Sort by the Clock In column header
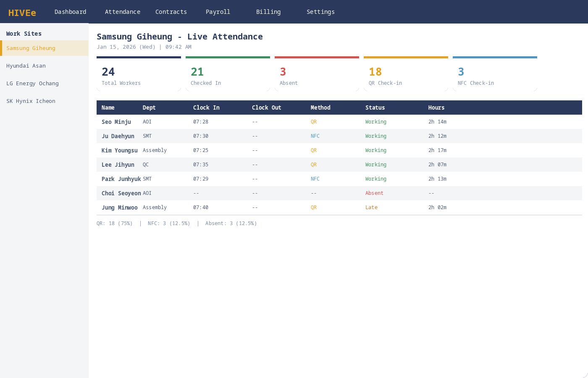 (206, 108)
